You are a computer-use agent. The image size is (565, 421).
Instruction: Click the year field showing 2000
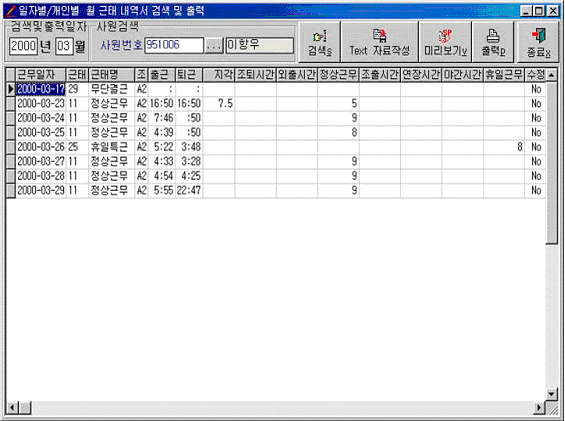(x=23, y=46)
